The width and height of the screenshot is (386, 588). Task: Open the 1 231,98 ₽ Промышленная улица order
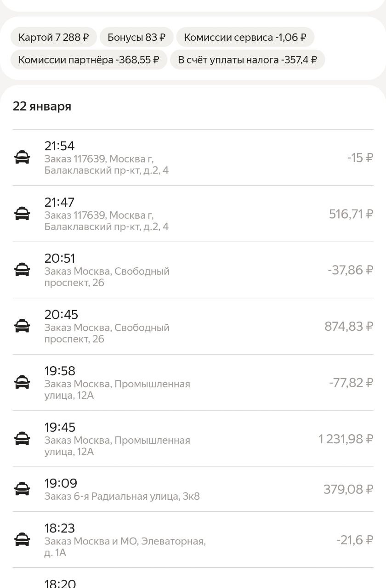193,439
